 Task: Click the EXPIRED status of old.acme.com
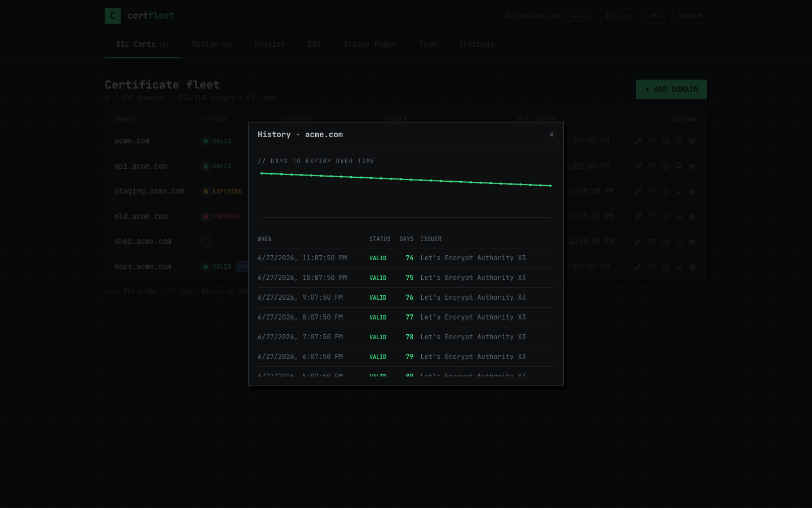coord(221,217)
